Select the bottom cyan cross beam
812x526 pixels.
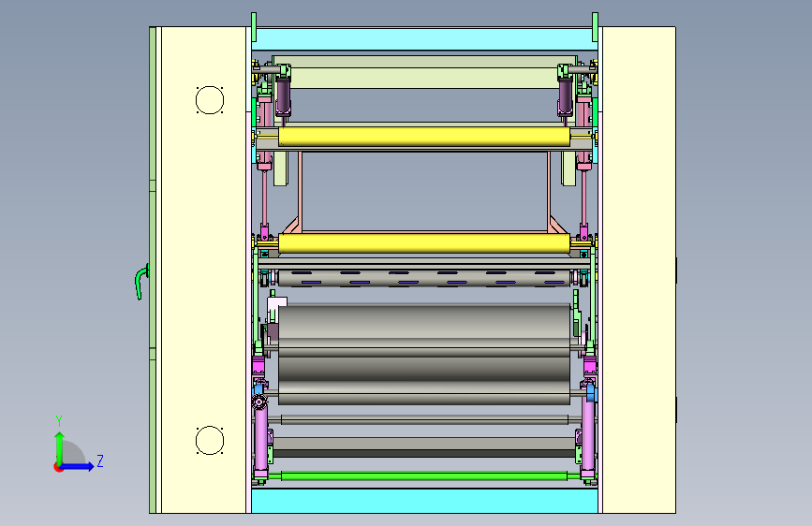coord(424,501)
